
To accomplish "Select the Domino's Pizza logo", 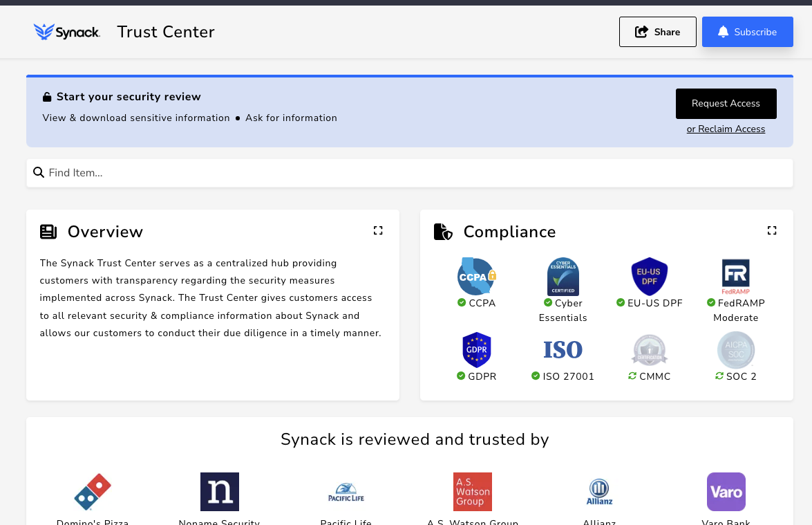I will (93, 491).
